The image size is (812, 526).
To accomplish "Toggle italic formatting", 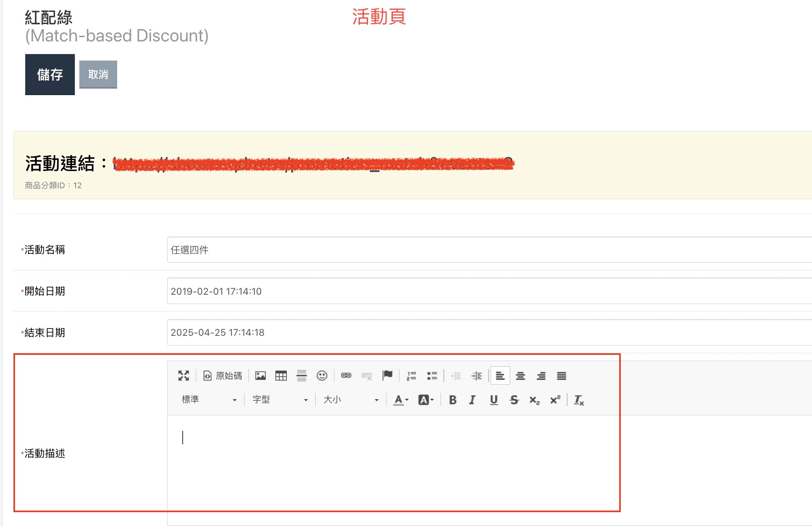I will pos(472,400).
